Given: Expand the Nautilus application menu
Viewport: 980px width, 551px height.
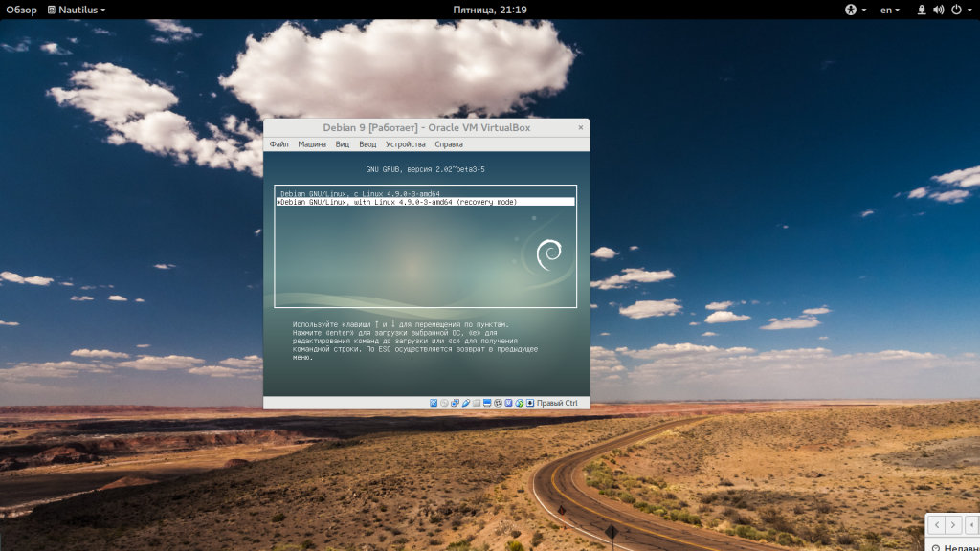Looking at the screenshot, I should (77, 10).
